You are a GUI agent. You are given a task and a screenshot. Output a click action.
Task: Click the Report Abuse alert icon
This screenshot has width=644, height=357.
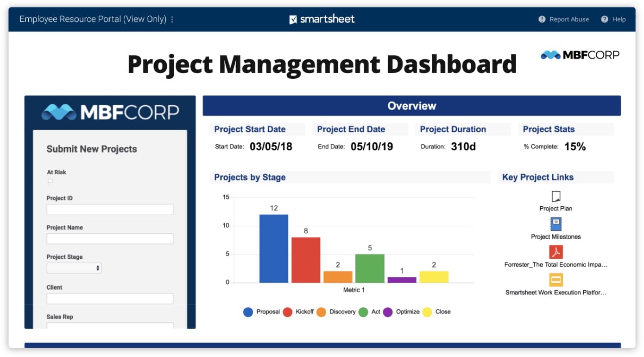[542, 19]
